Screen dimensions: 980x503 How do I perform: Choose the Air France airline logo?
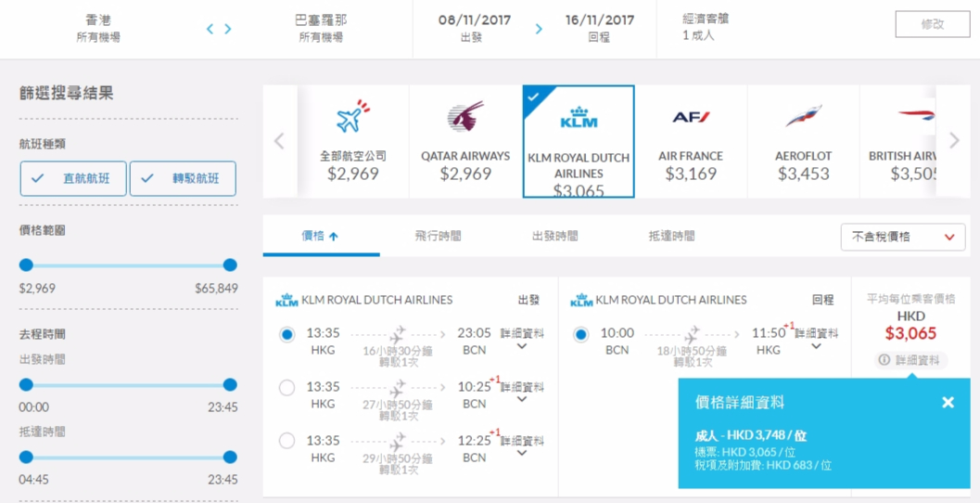coord(691,117)
